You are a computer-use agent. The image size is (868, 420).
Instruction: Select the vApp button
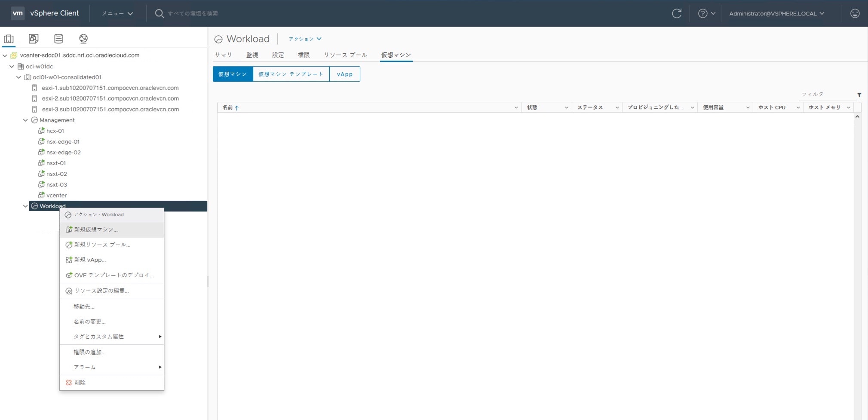click(x=345, y=74)
